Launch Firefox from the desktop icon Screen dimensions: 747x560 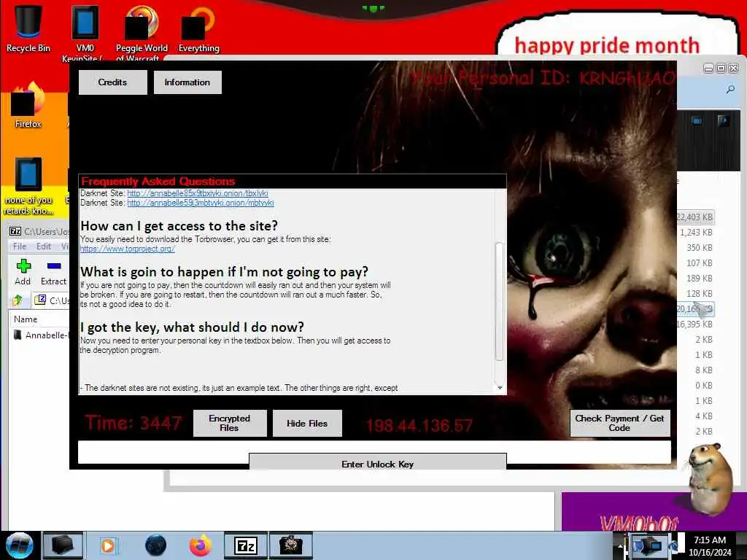(x=28, y=106)
